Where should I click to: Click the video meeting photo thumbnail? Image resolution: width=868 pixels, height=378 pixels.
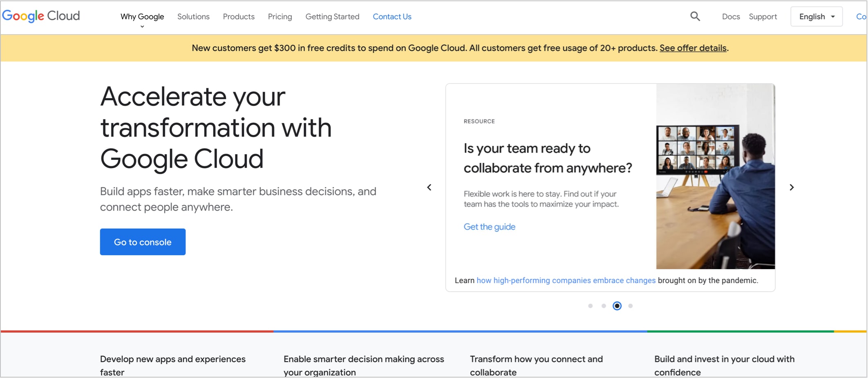(715, 176)
